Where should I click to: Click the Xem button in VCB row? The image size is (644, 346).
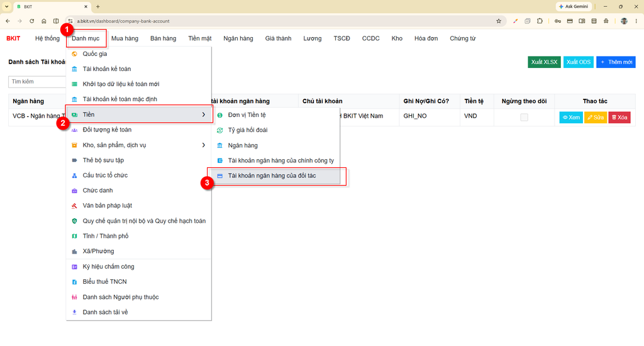(571, 118)
